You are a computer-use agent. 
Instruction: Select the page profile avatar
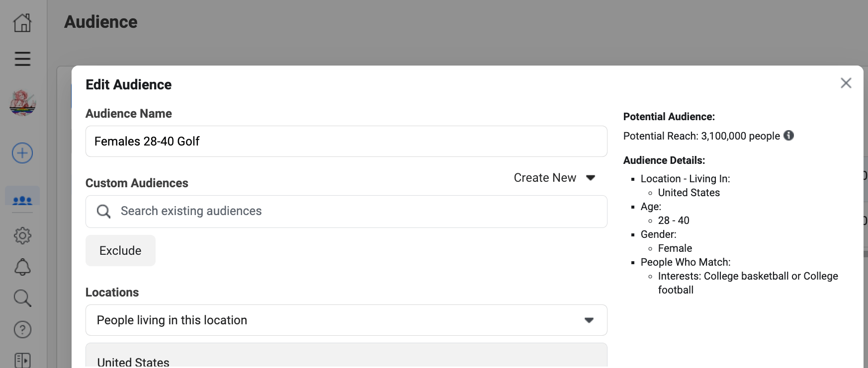pos(22,103)
